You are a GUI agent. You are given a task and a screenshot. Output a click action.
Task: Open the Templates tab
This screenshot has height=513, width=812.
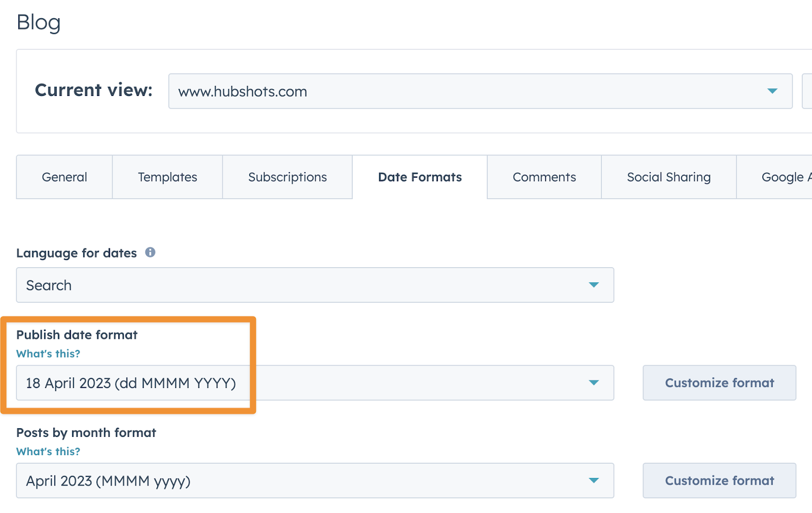167,177
